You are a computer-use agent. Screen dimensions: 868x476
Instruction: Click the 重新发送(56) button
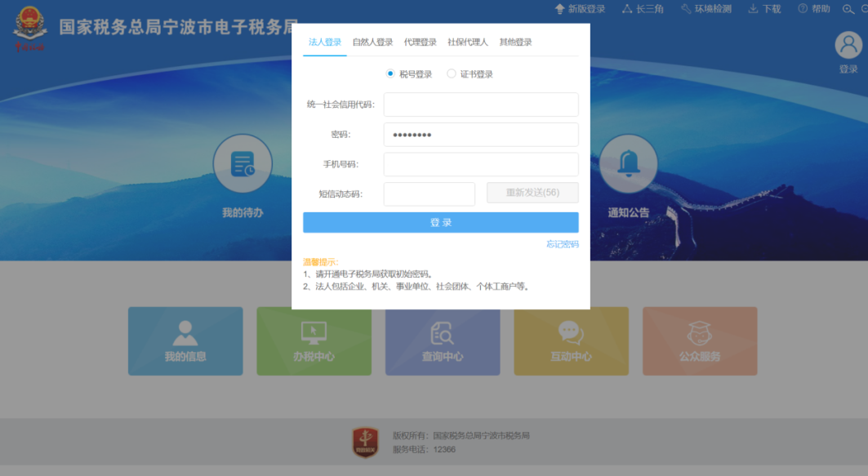[532, 193]
